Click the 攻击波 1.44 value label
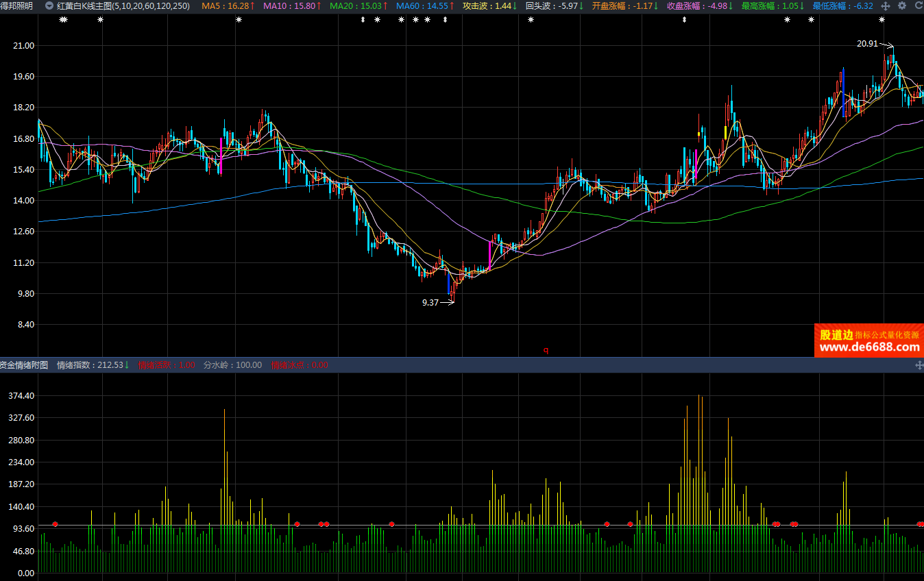The image size is (924, 581). [490, 5]
